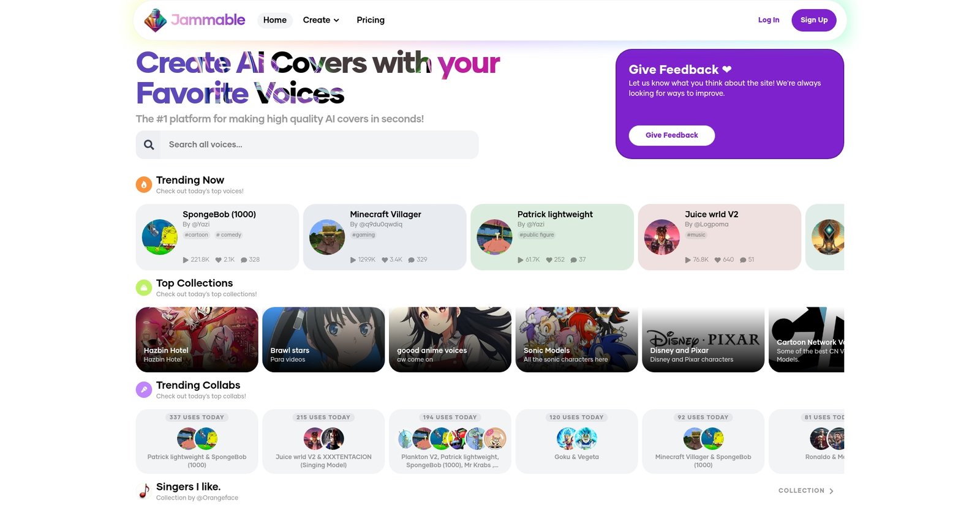Expand the Create dropdown menu
The width and height of the screenshot is (980, 510).
[321, 20]
